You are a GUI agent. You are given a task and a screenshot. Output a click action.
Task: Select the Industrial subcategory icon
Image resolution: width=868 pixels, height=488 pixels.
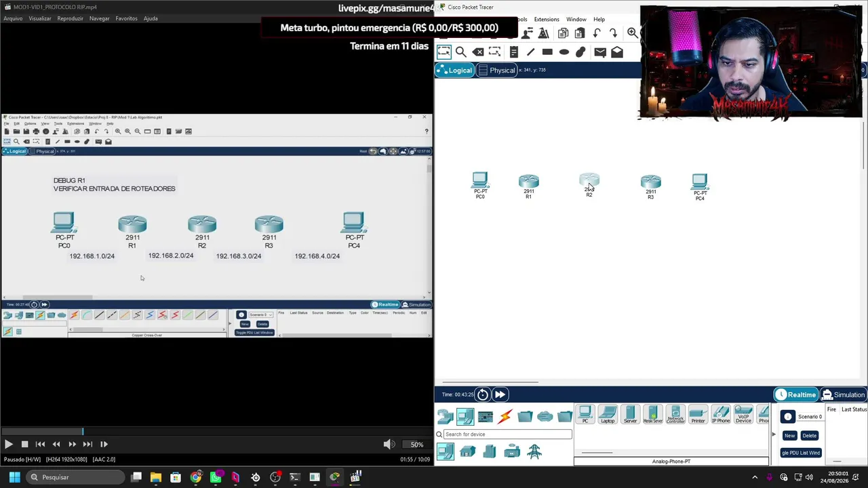[x=512, y=451]
